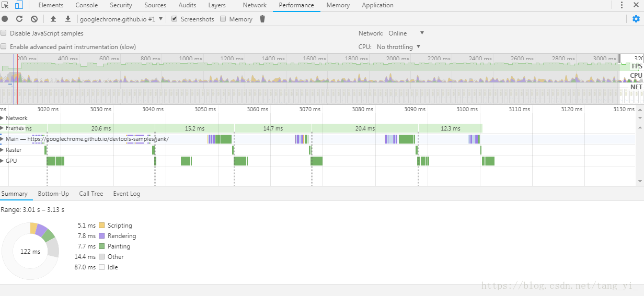Check Disable JavaScript samples

(x=4, y=33)
